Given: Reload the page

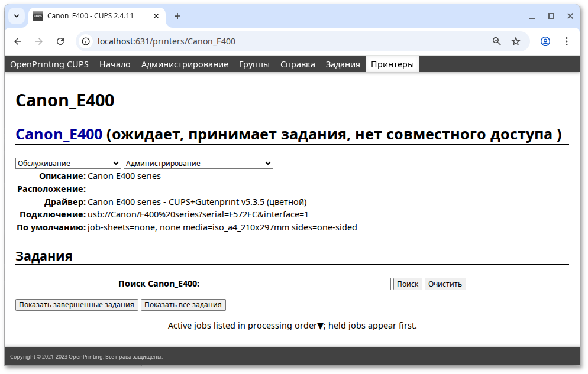Looking at the screenshot, I should pyautogui.click(x=61, y=41).
